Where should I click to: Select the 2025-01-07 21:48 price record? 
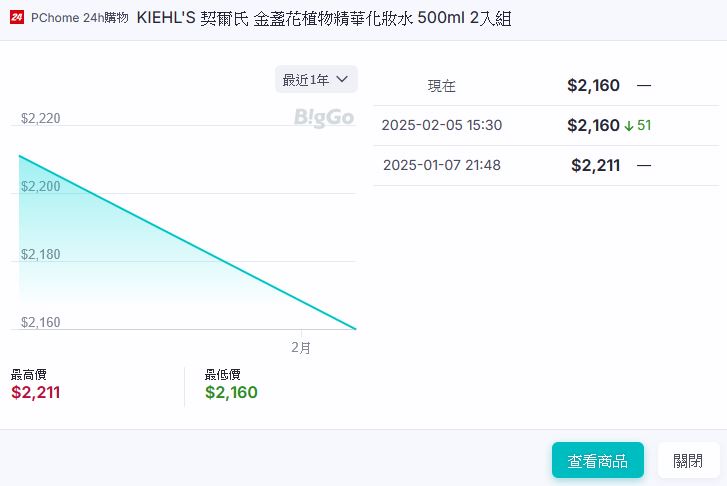point(545,166)
